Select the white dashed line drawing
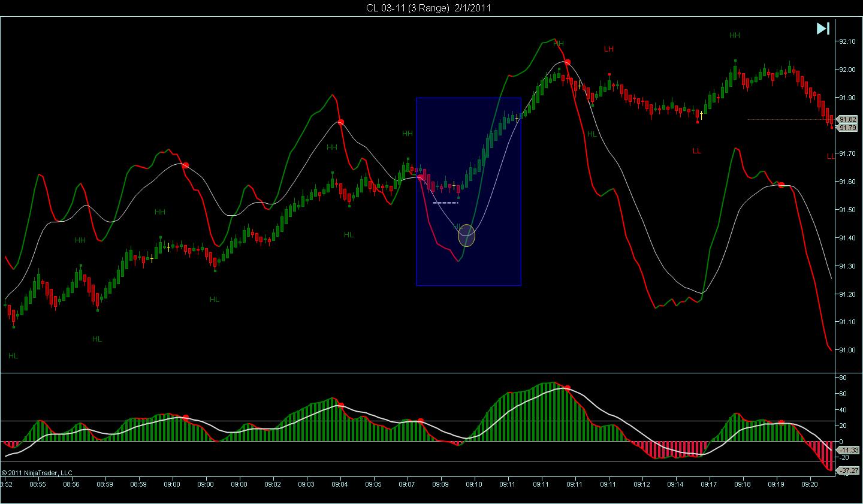This screenshot has height=504, width=863. click(445, 203)
